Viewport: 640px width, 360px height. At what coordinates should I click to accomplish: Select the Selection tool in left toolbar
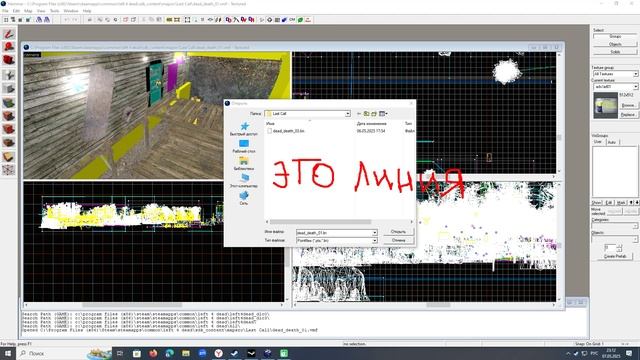[9, 34]
